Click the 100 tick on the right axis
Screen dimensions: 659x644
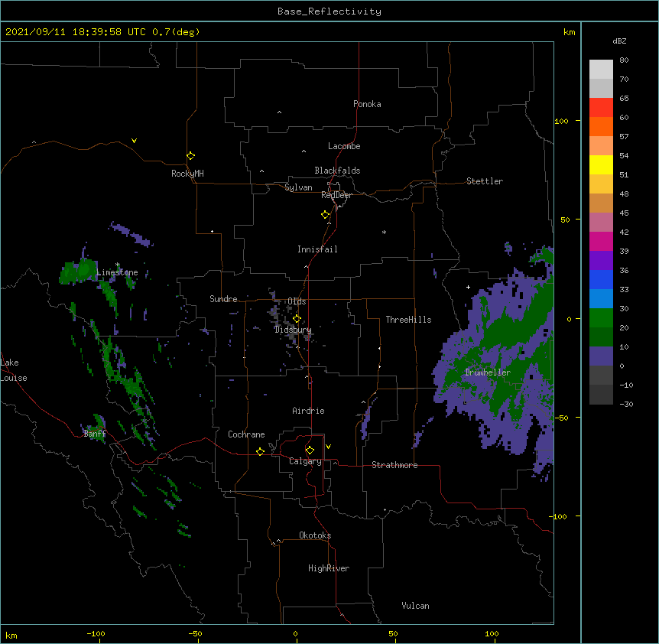point(561,121)
